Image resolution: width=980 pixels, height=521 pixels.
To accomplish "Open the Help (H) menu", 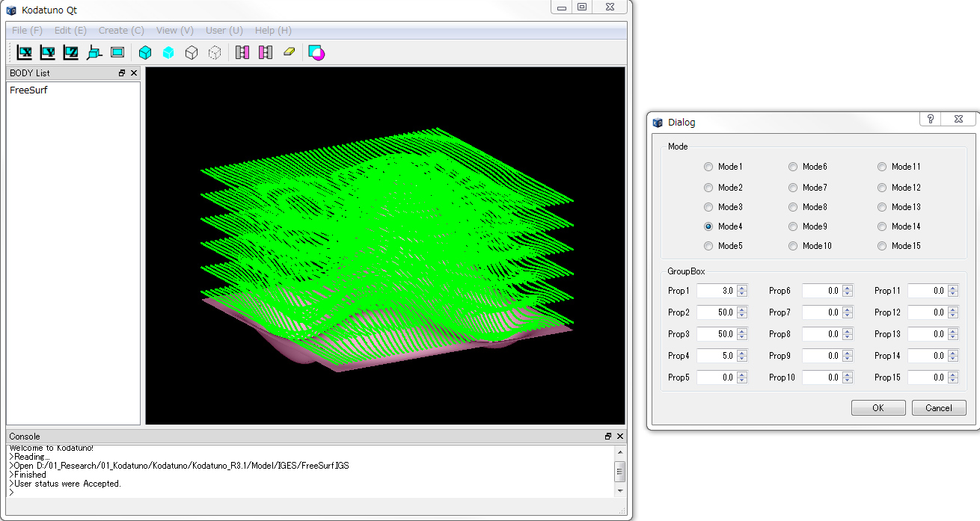I will (273, 31).
